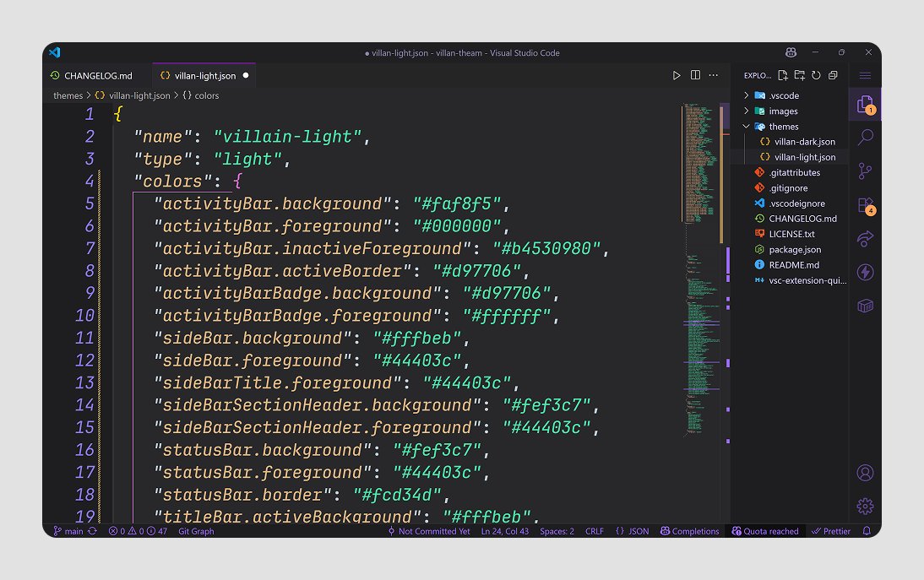924x580 pixels.
Task: Collapse all folders in Explorer
Action: coord(833,75)
